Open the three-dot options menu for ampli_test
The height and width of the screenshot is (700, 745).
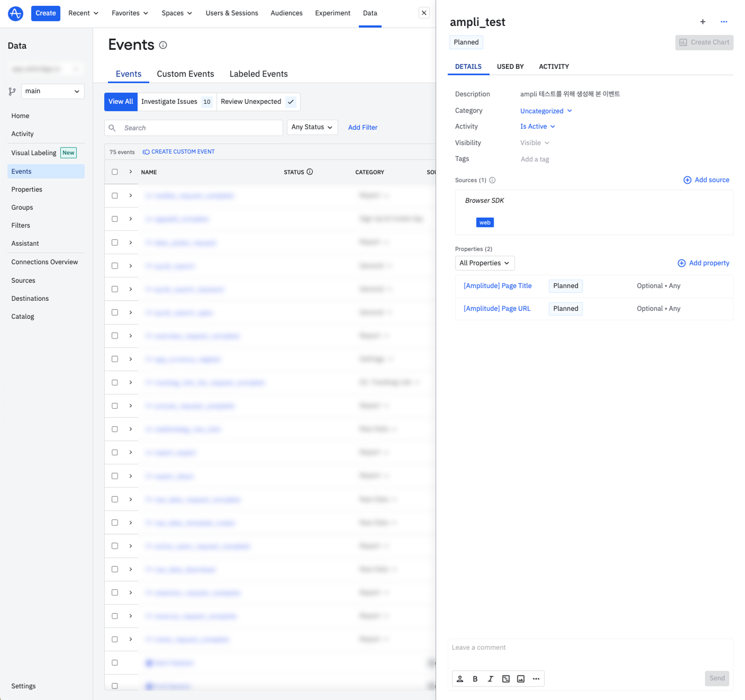[724, 22]
